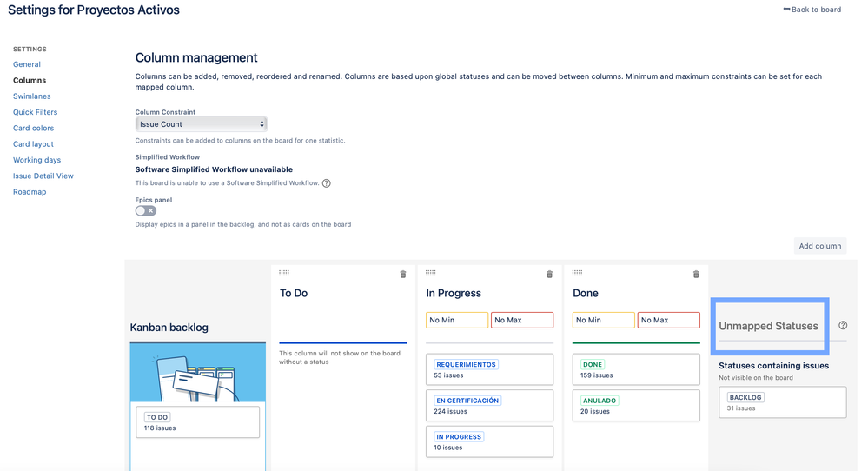Delete the In Progress column via trash icon
Image resolution: width=868 pixels, height=471 pixels.
[550, 274]
